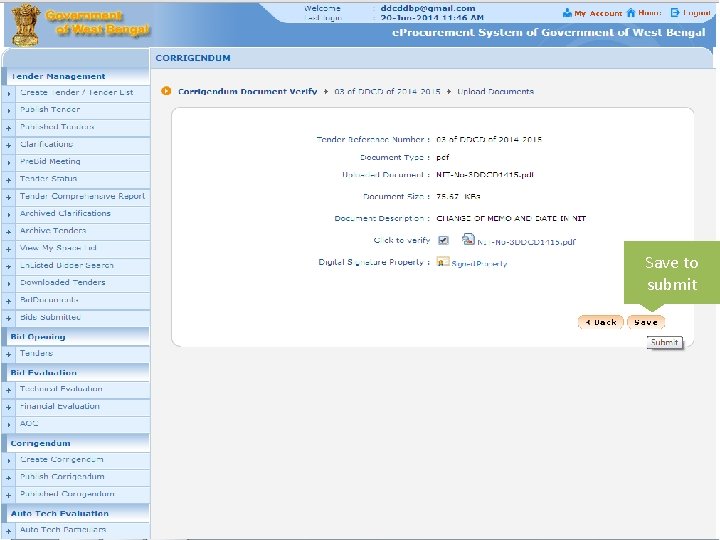This screenshot has width=720, height=540.
Task: Open the PreBid Meeting menu item
Action: pos(50,162)
